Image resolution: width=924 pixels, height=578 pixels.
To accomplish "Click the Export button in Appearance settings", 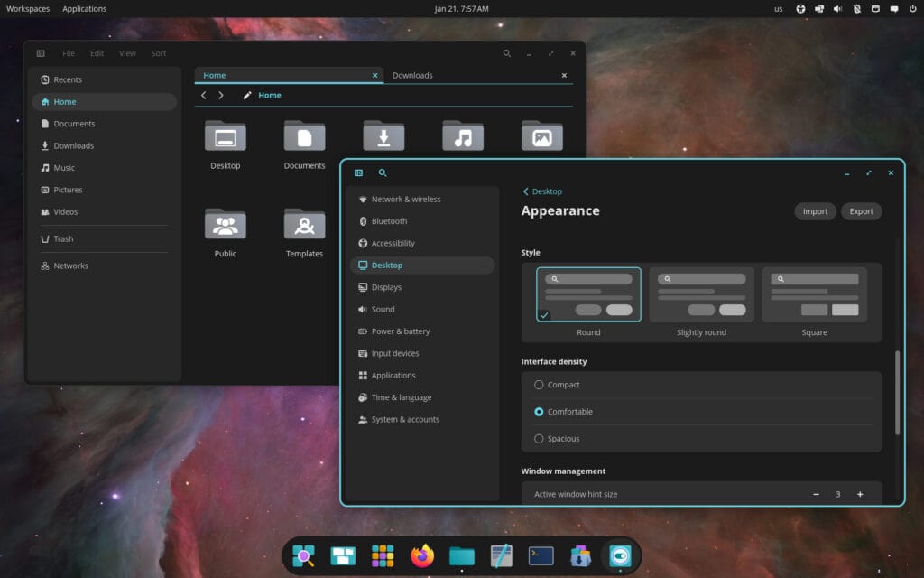I will tap(861, 210).
